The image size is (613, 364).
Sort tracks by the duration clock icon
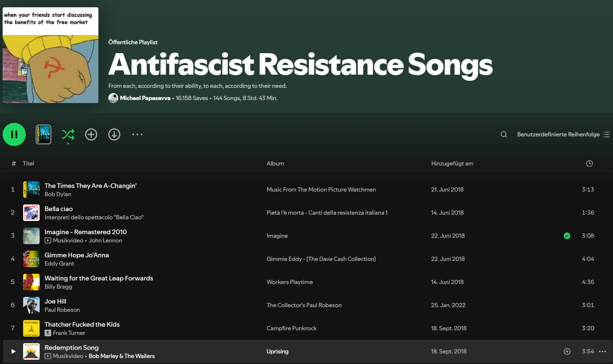pyautogui.click(x=589, y=164)
